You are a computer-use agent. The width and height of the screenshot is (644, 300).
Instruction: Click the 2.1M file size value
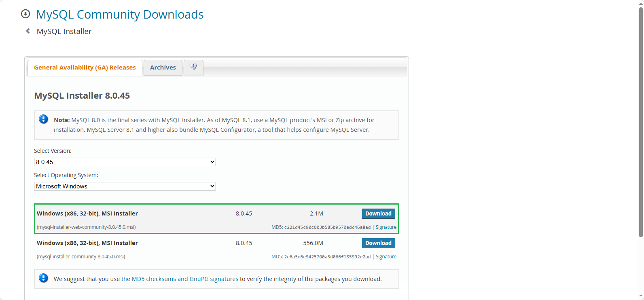[316, 213]
